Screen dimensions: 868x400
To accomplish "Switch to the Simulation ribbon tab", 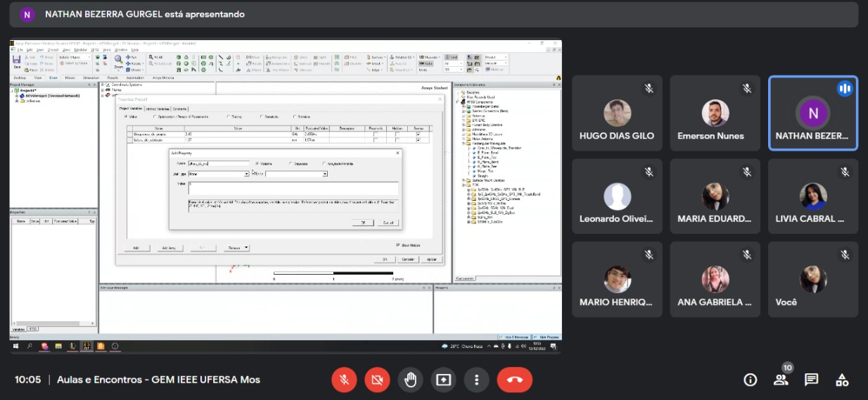I will point(91,77).
